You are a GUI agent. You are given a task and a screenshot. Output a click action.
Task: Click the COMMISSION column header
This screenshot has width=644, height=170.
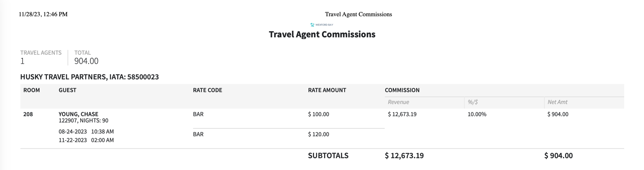[402, 90]
